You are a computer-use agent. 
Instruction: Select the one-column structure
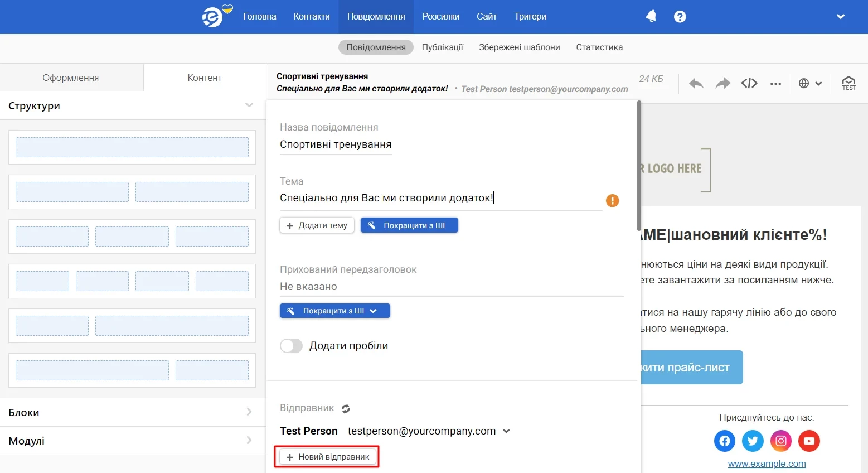[x=132, y=147]
